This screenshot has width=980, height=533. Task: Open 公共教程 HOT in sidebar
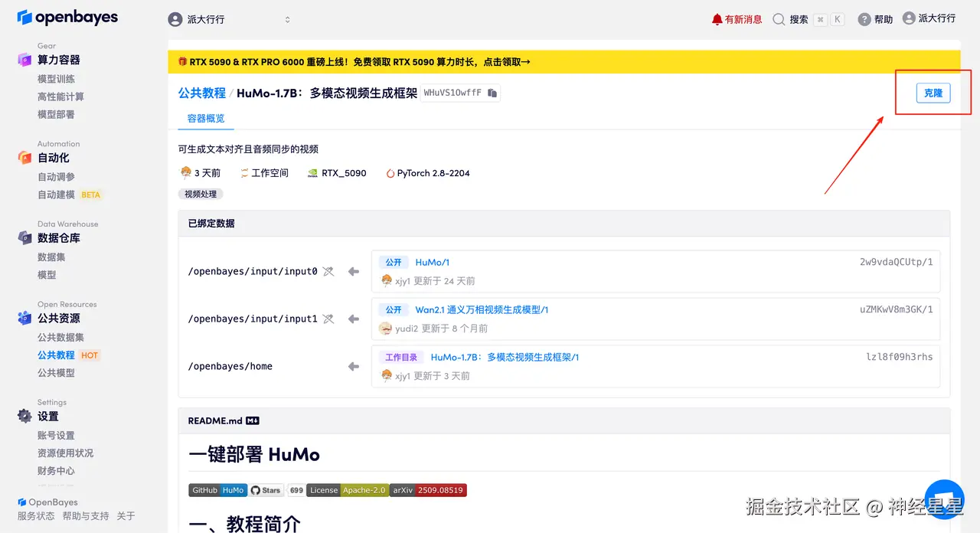[x=69, y=355]
